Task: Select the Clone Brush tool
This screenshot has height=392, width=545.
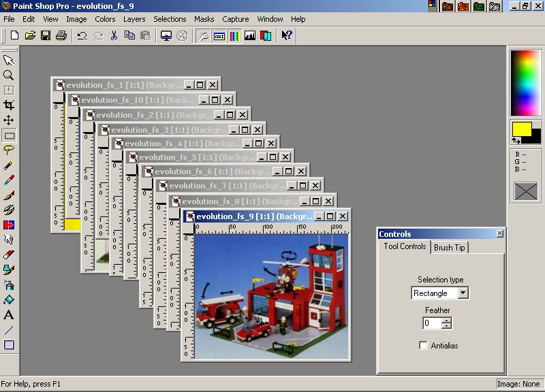Action: 8,210
